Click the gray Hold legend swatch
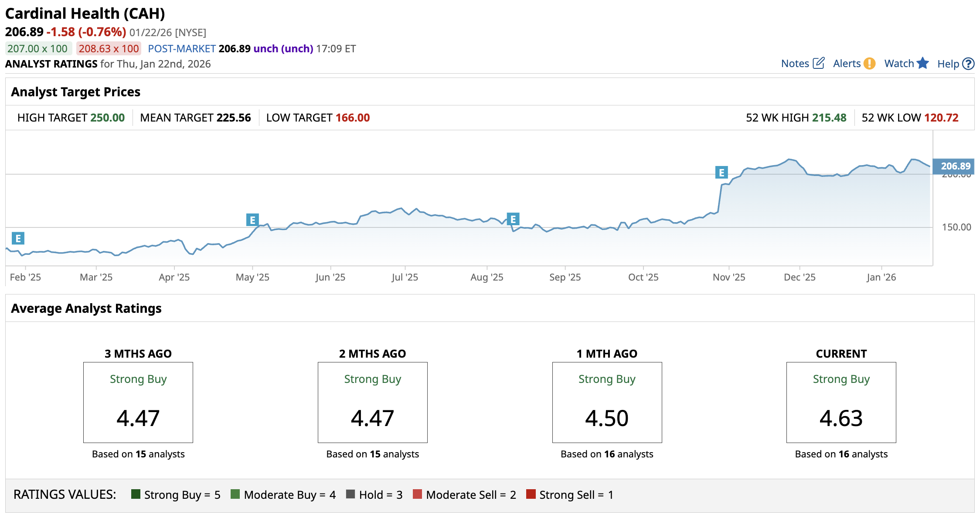Viewport: 980px width, 521px height. (x=350, y=494)
